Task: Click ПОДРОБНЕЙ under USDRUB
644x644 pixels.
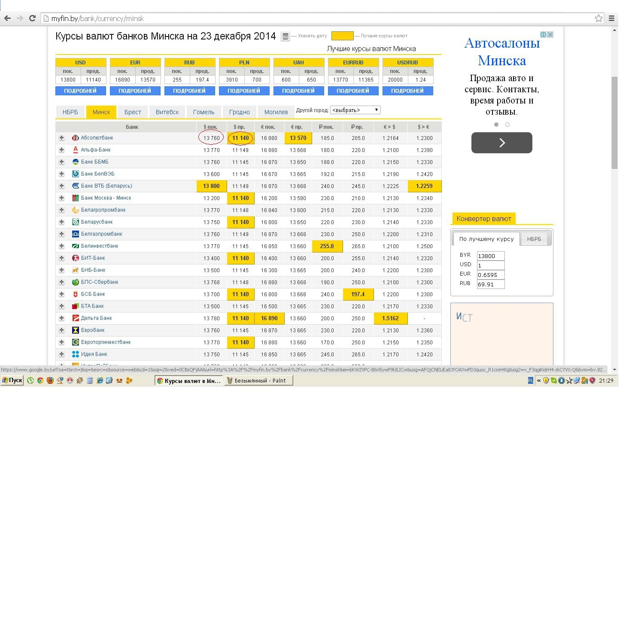Action: [407, 91]
